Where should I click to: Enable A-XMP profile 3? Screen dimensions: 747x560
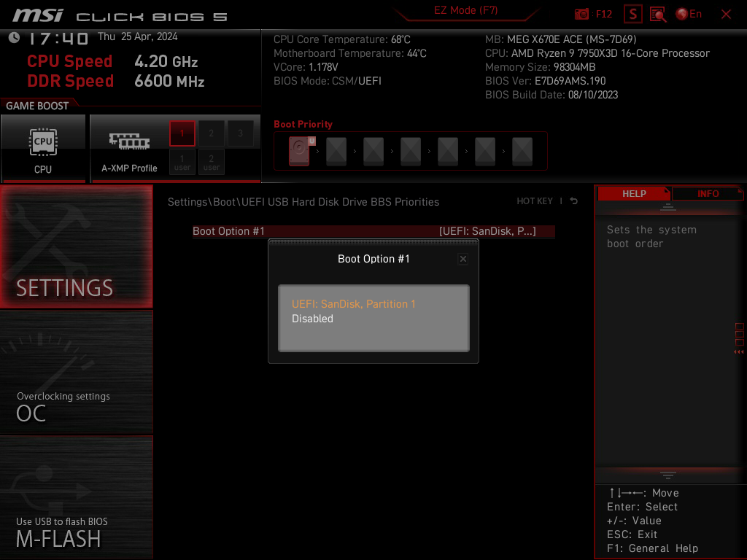tap(240, 133)
